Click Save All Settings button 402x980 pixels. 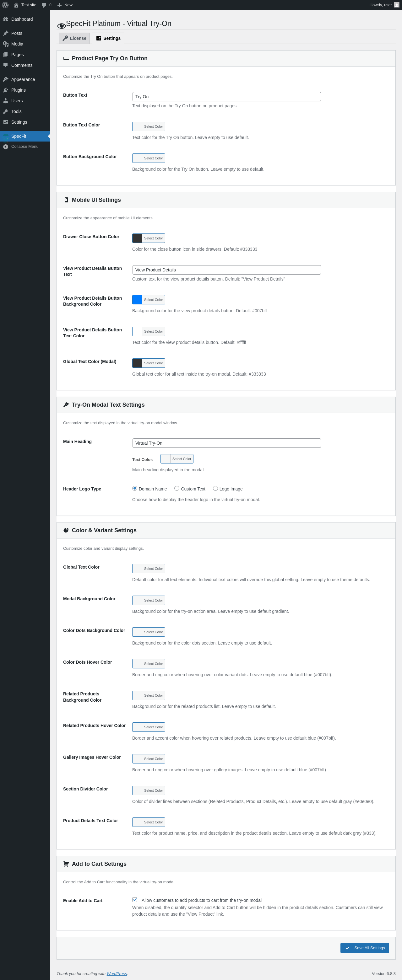tap(364, 948)
